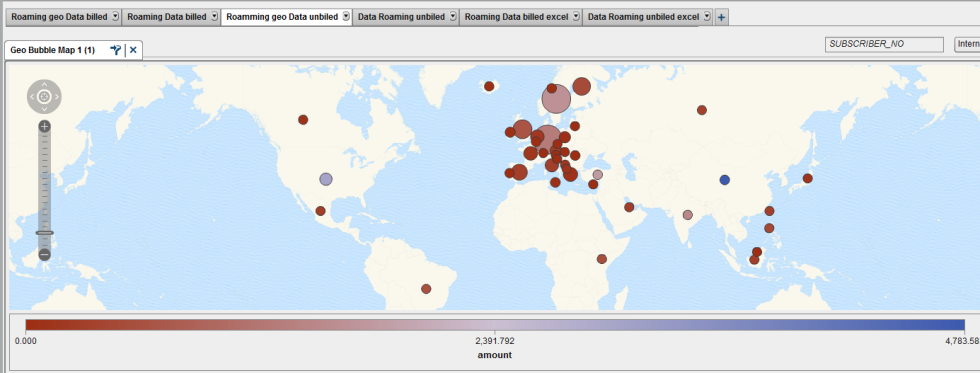
Task: Click the zoom slider handle on map
Action: pos(44,232)
